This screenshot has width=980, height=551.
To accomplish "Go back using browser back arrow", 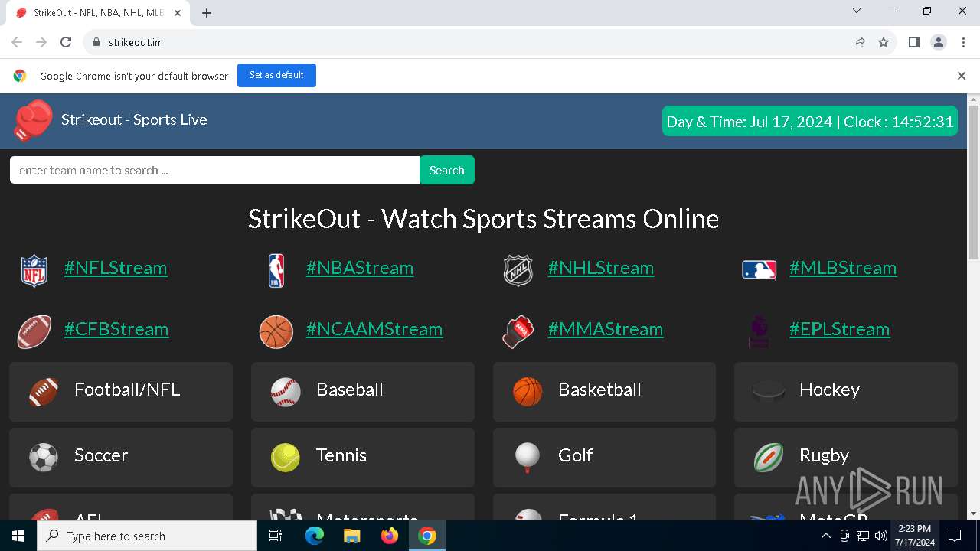I will click(x=17, y=42).
